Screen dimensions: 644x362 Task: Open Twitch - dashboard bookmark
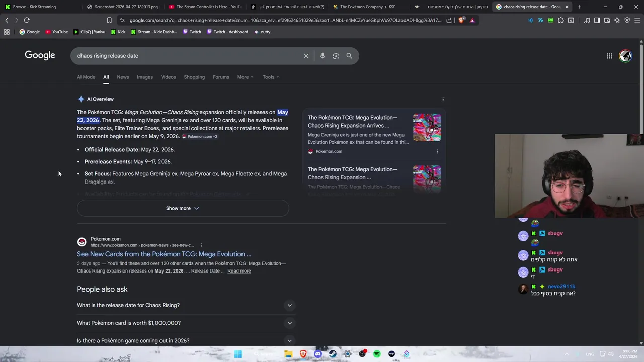pos(227,32)
